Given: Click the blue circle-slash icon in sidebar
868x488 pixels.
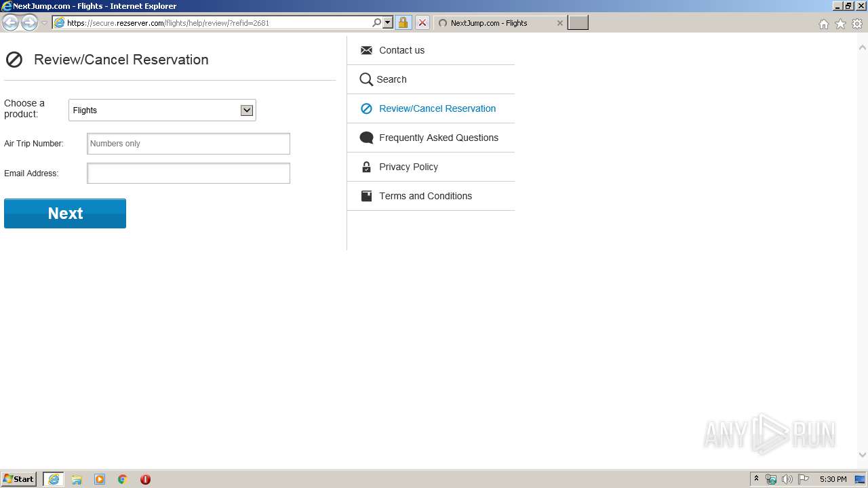Looking at the screenshot, I should pyautogui.click(x=366, y=108).
